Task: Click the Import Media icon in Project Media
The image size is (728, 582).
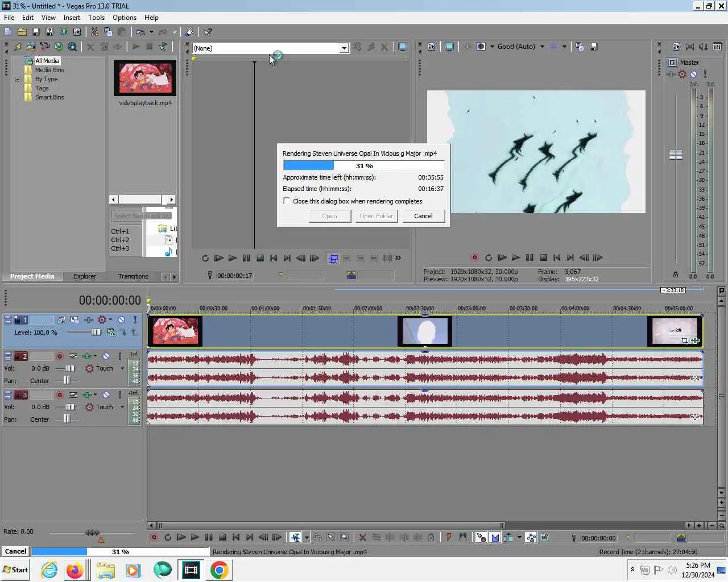Action: [31, 47]
